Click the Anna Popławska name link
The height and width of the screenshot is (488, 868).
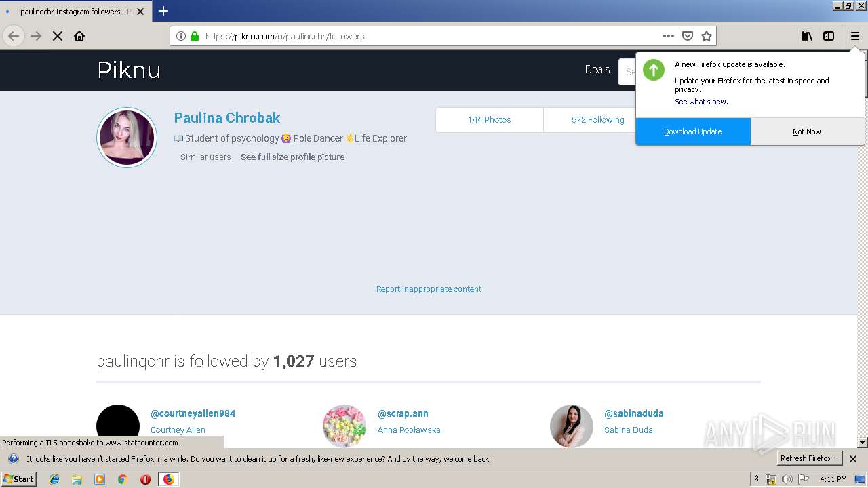point(409,430)
